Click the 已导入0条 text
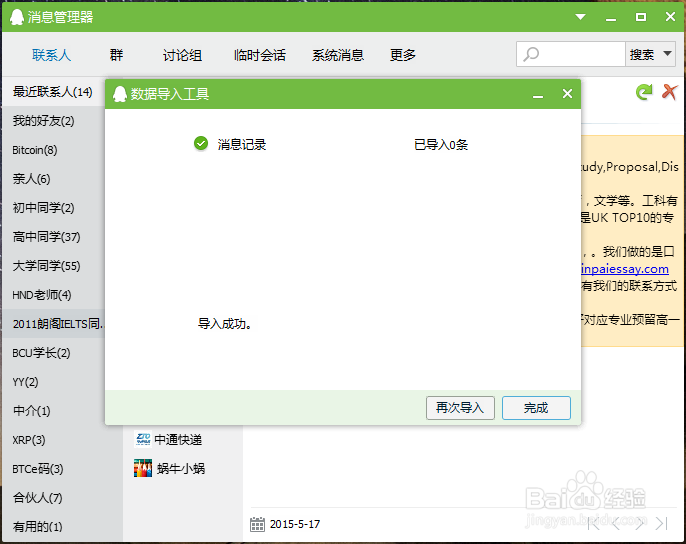This screenshot has width=686, height=544. 441,144
